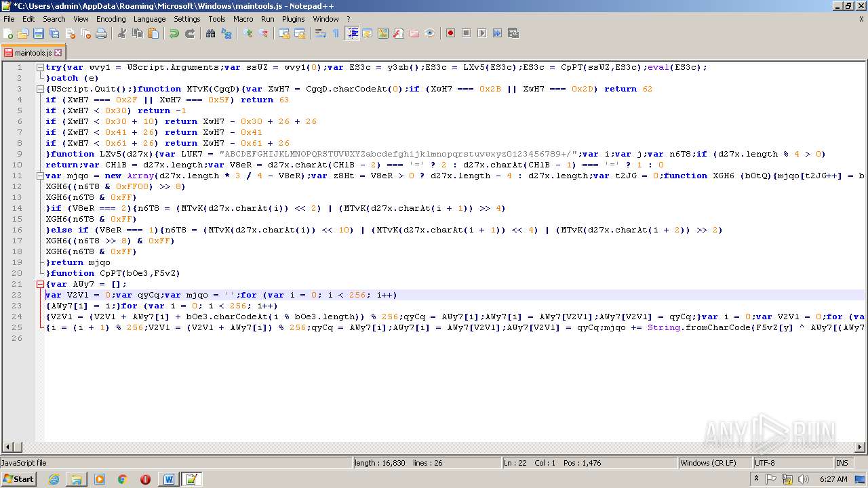Open Google Chrome from the taskbar
This screenshot has height=488, width=868.
point(122,479)
